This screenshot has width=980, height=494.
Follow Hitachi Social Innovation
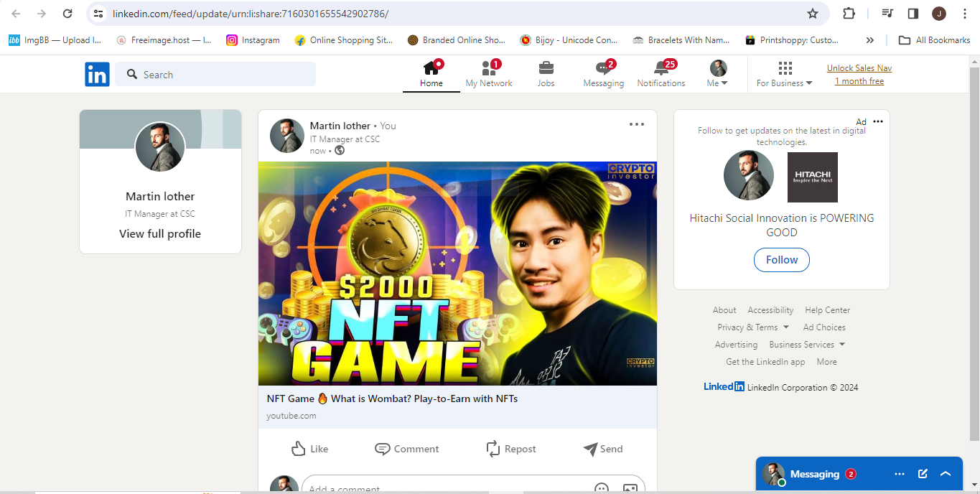[782, 260]
